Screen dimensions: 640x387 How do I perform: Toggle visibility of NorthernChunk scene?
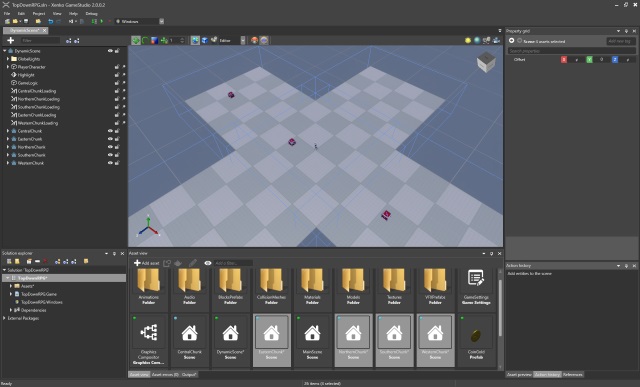point(110,147)
